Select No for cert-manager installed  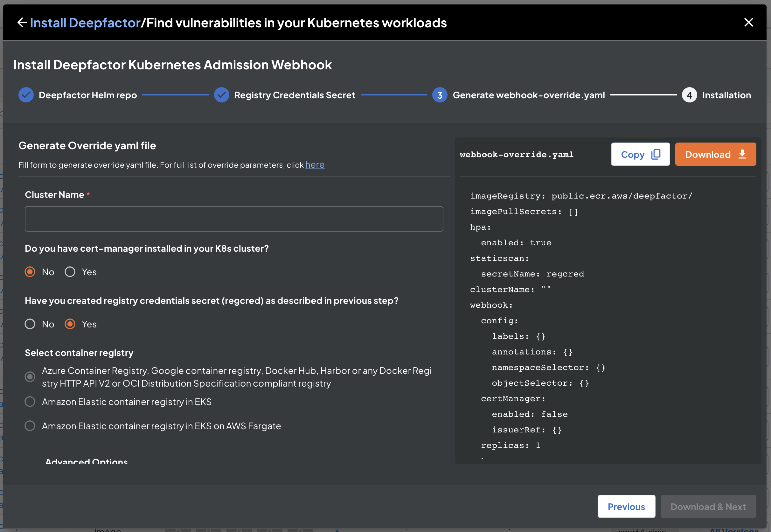30,272
